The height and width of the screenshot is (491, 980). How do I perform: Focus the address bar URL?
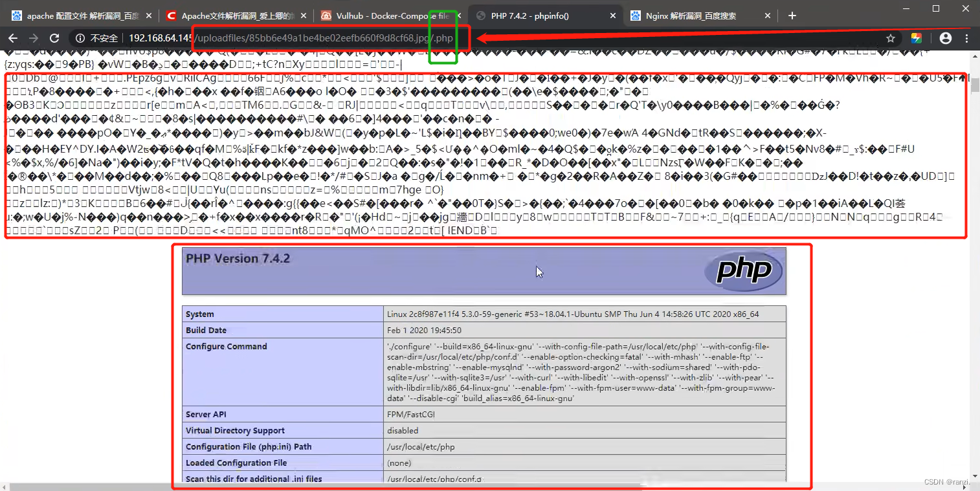(290, 38)
